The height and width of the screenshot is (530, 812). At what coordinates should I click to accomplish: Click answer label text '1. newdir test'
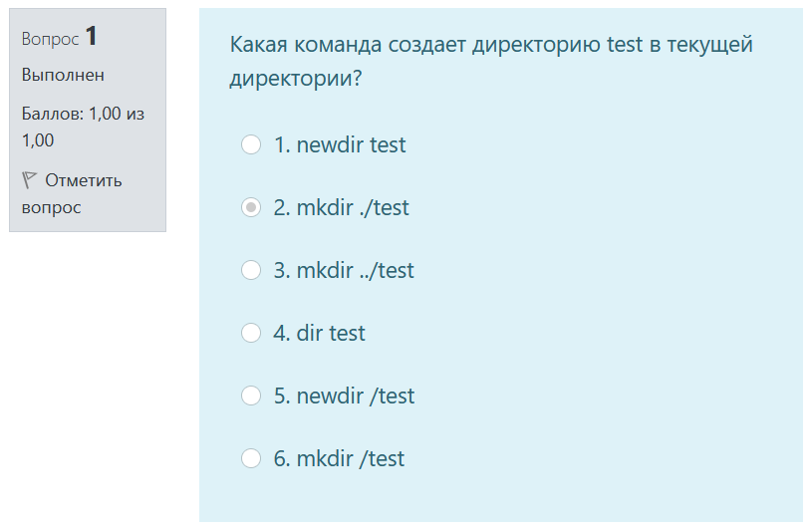340,144
